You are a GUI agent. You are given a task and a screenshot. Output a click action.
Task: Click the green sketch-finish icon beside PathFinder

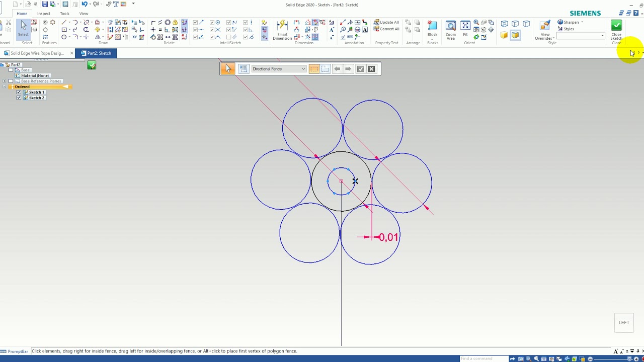pos(92,65)
